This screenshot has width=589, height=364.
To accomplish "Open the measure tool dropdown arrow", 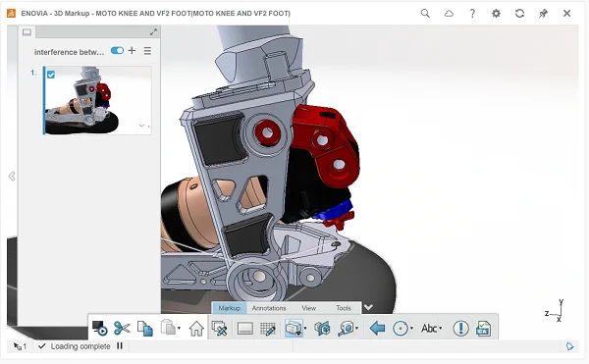I will tap(356, 329).
